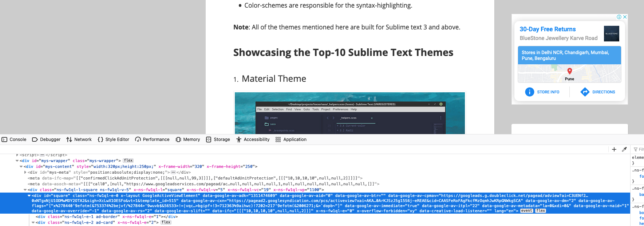Click the Debugger tab icon
The image size is (644, 226).
[35, 140]
